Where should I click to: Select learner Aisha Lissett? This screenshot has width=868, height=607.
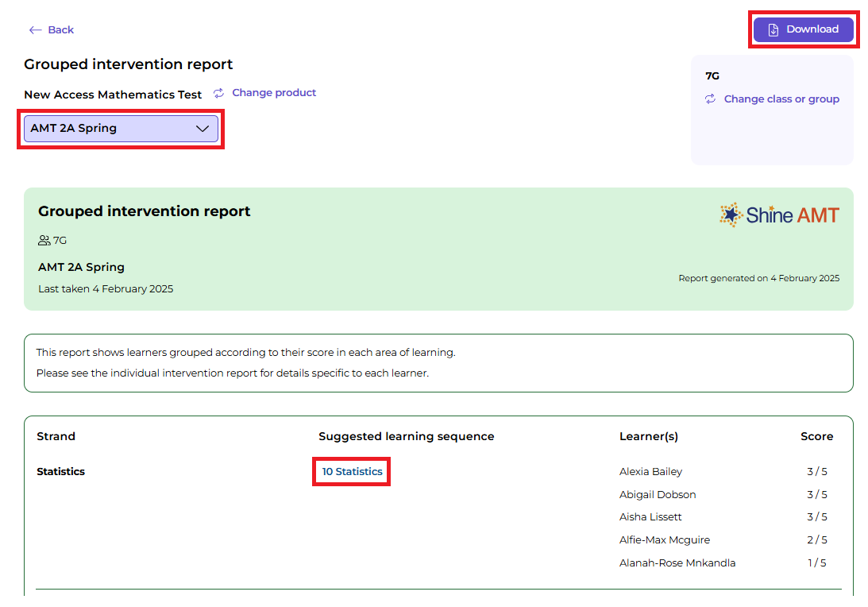650,517
